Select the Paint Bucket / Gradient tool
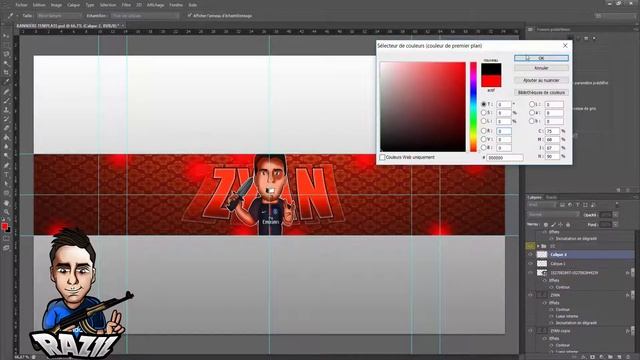 click(6, 138)
